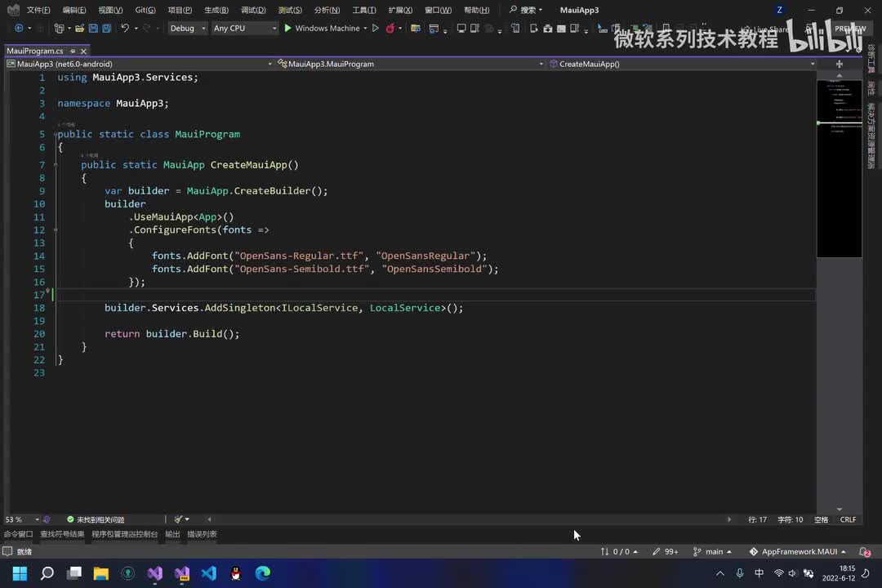Open the QQ penguin taskbar icon

pyautogui.click(x=236, y=572)
